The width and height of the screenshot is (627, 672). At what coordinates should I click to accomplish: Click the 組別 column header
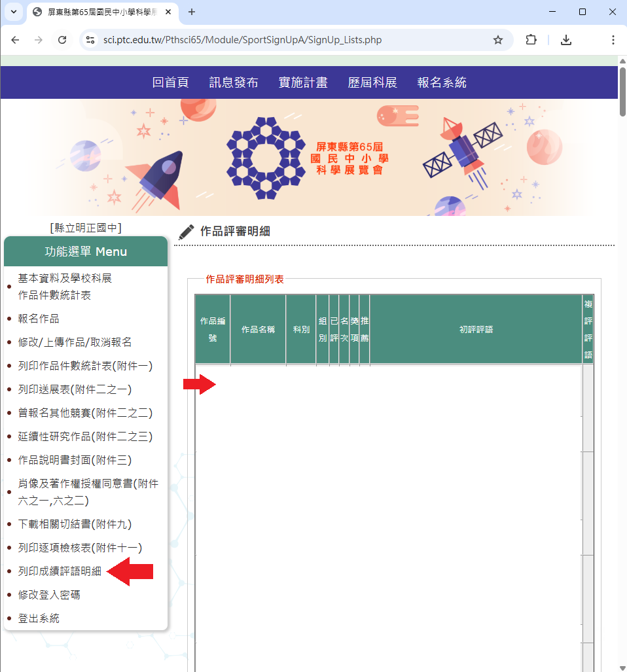(x=323, y=329)
